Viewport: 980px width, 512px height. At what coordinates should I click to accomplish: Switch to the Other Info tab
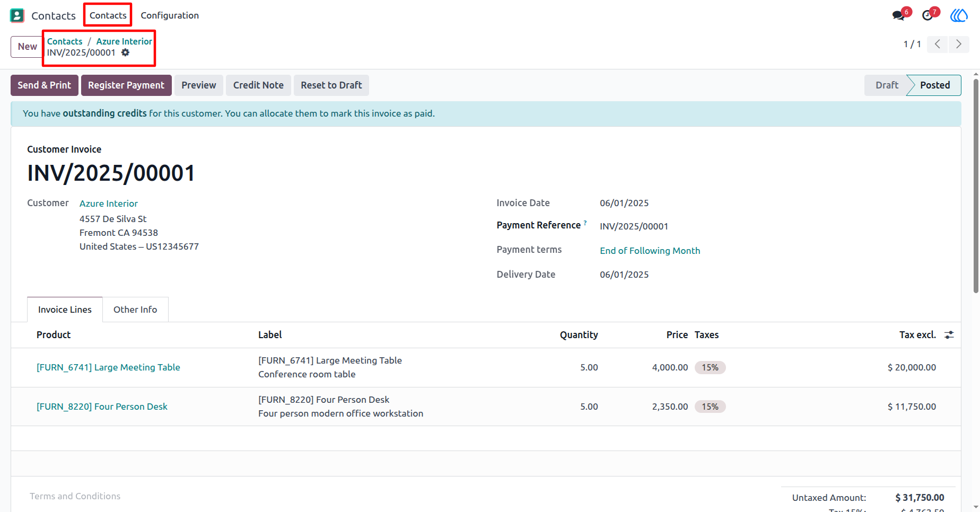(135, 310)
